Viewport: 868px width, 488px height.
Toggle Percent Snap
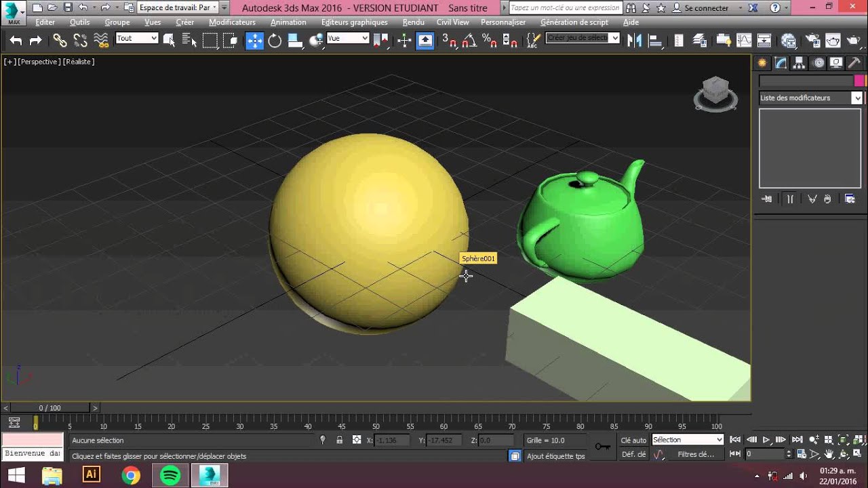click(x=490, y=41)
